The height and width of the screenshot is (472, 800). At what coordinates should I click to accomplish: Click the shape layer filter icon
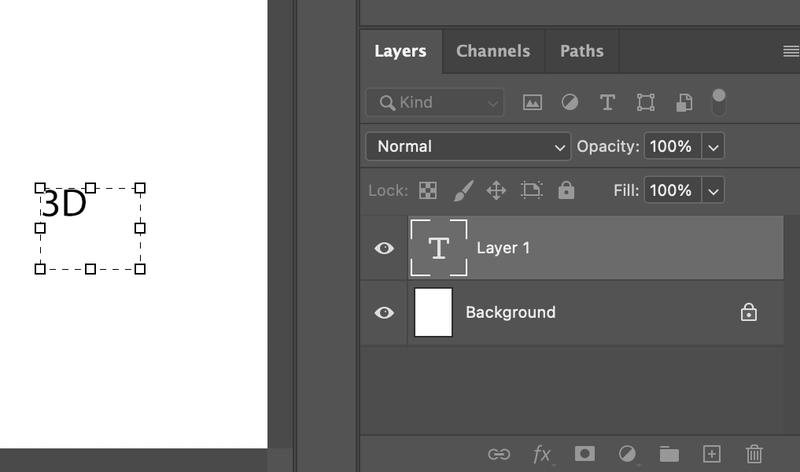click(645, 102)
